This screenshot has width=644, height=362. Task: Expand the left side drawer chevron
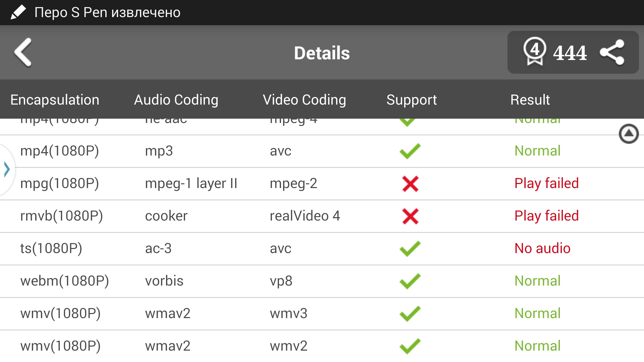[x=7, y=169]
